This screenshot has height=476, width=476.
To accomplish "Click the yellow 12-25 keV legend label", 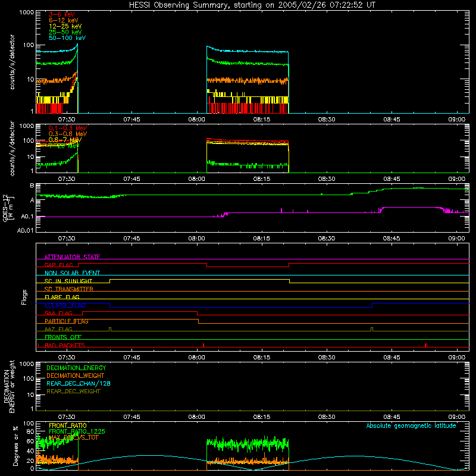I will click(65, 26).
